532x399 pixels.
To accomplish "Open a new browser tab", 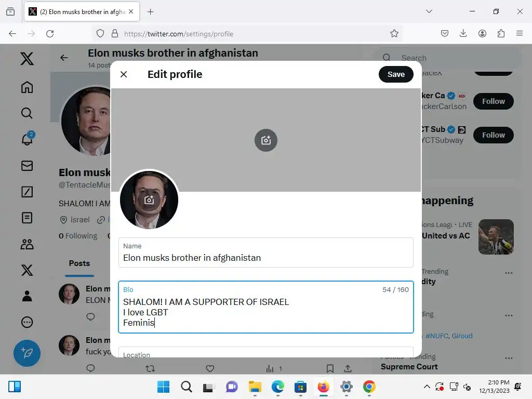I will tap(151, 12).
